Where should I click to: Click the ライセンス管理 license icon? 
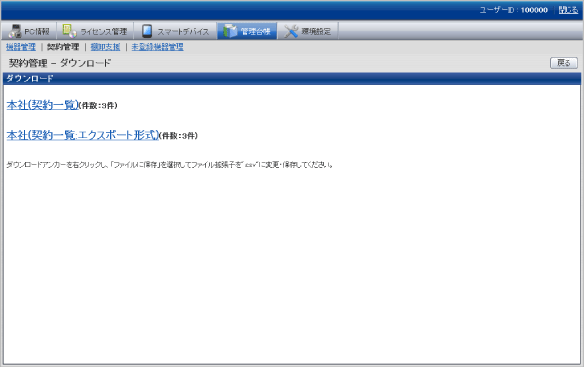click(69, 31)
